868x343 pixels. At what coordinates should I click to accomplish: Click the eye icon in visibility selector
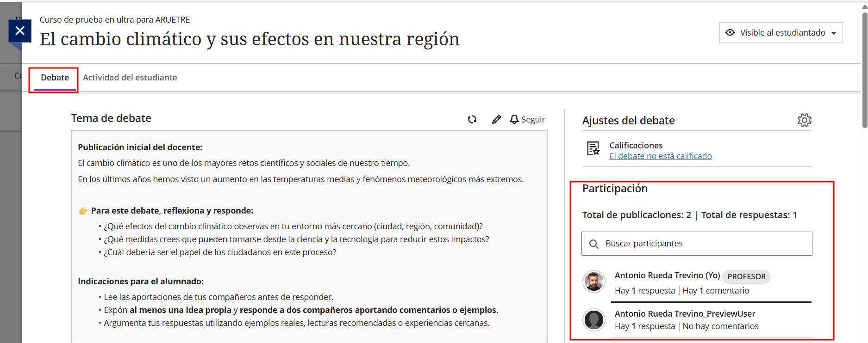click(730, 33)
